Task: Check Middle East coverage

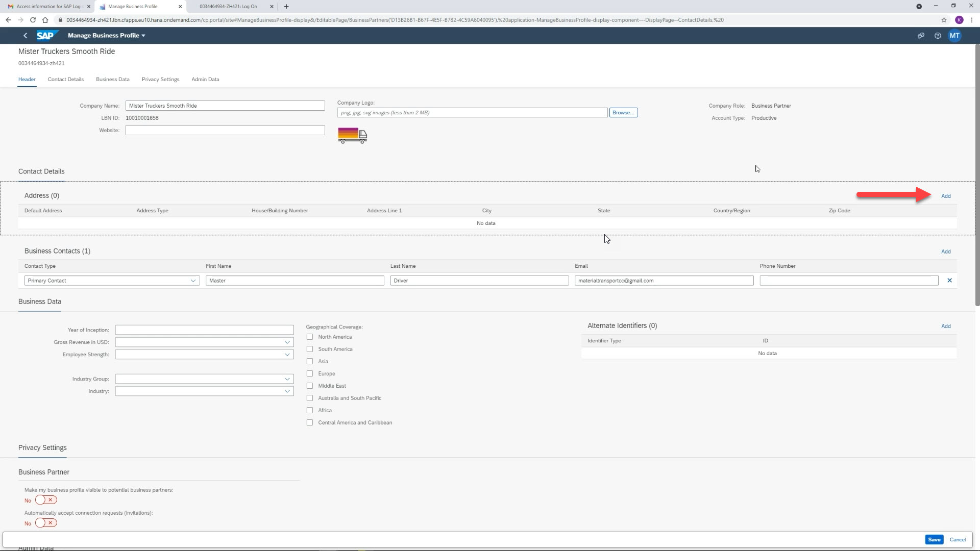Action: point(310,386)
